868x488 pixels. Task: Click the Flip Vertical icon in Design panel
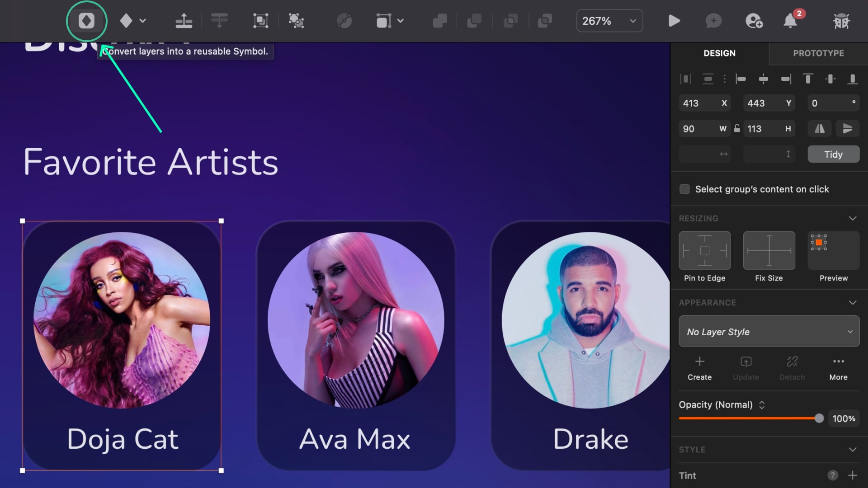pos(848,128)
